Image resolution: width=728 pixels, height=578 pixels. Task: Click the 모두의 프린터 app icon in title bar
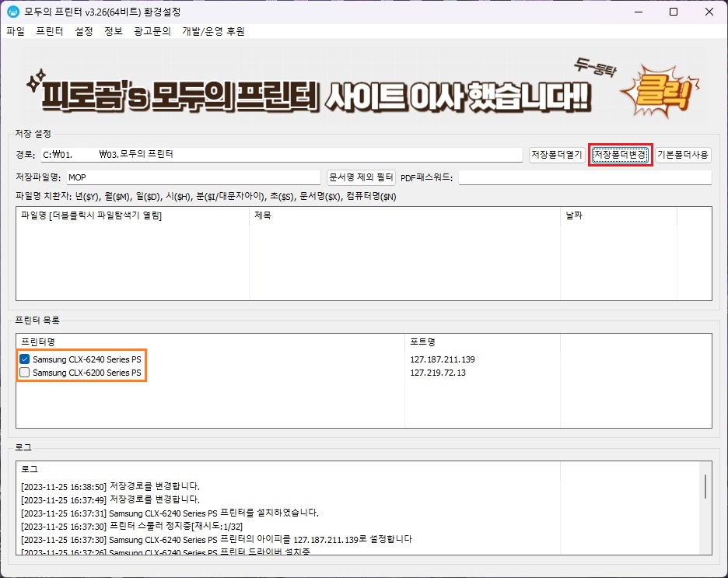pyautogui.click(x=11, y=12)
